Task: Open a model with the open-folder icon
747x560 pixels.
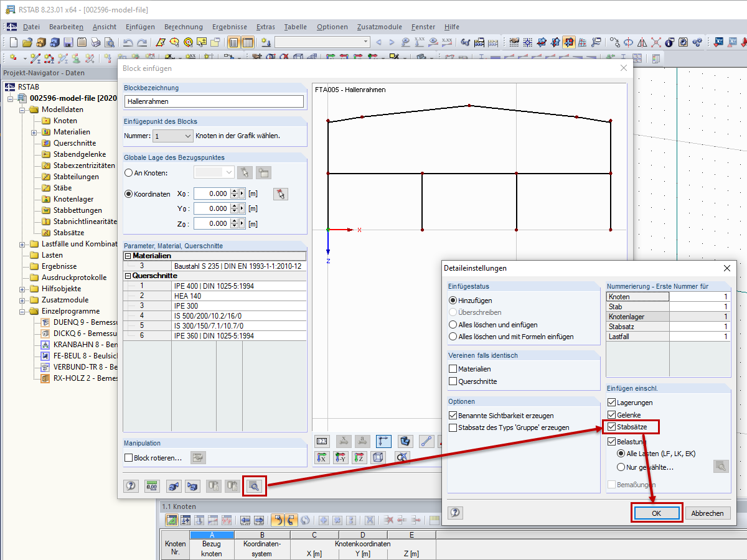Action: tap(27, 42)
